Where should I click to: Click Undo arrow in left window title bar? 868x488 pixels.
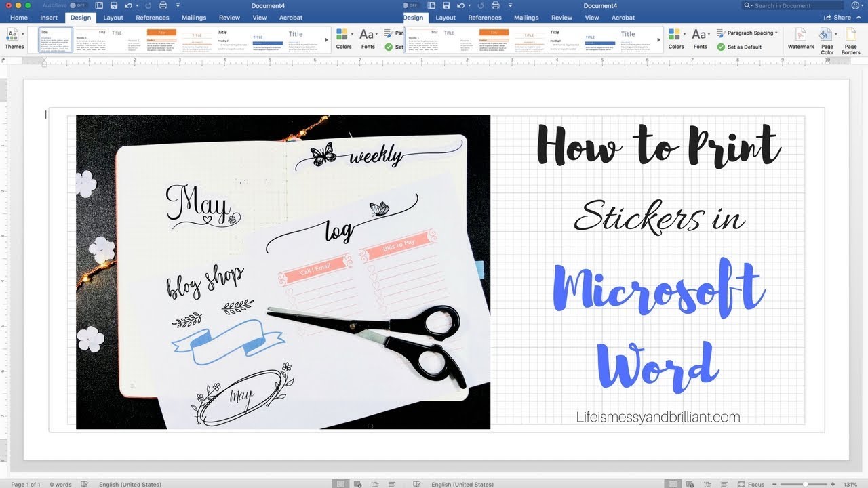click(127, 5)
